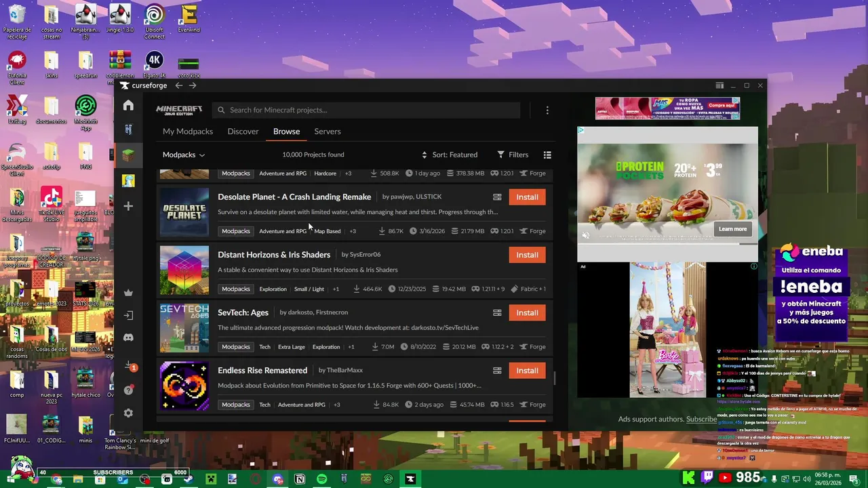Open the Servers tab
Screen dimensions: 868x488
(328, 131)
